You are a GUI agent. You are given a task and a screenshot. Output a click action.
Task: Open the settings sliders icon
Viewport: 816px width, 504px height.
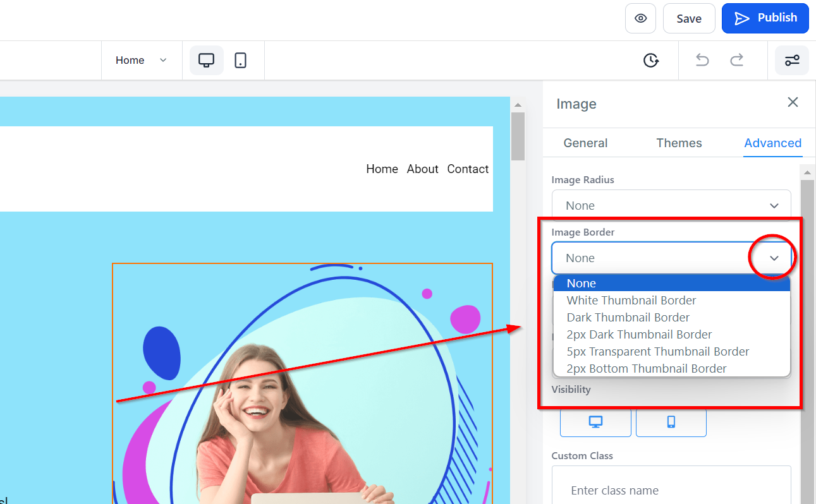[x=792, y=61]
